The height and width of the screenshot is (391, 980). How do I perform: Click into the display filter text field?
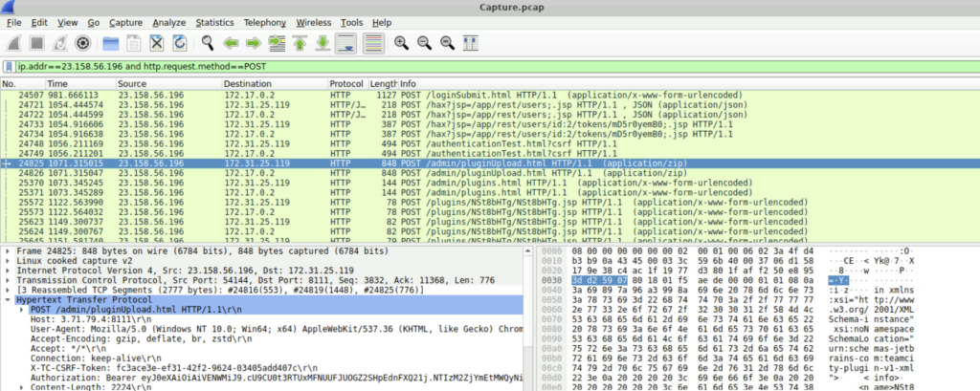(479, 67)
